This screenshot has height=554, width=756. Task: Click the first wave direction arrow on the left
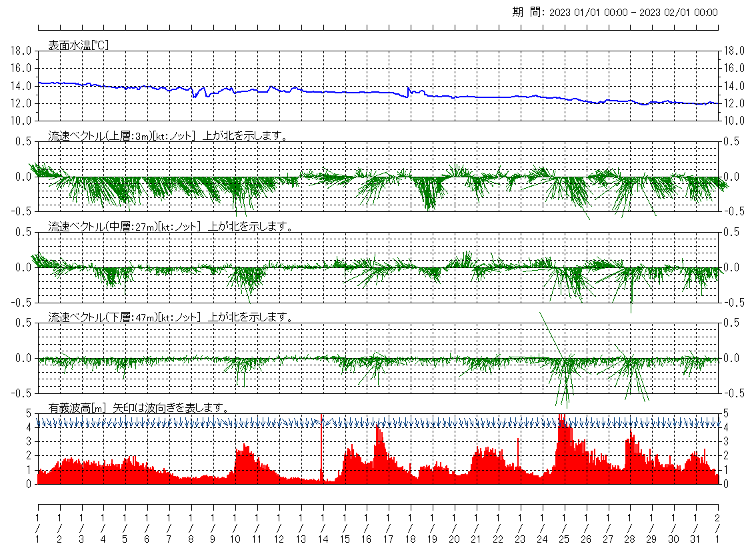tap(39, 423)
